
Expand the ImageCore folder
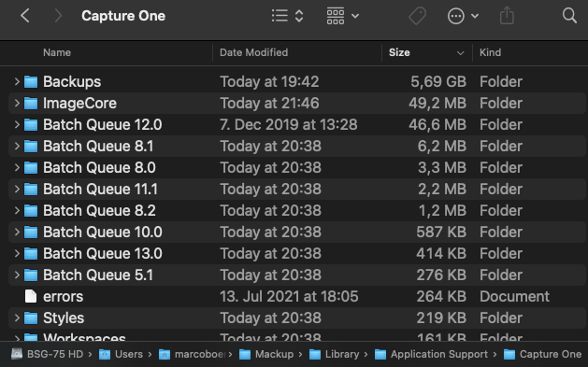pyautogui.click(x=17, y=103)
